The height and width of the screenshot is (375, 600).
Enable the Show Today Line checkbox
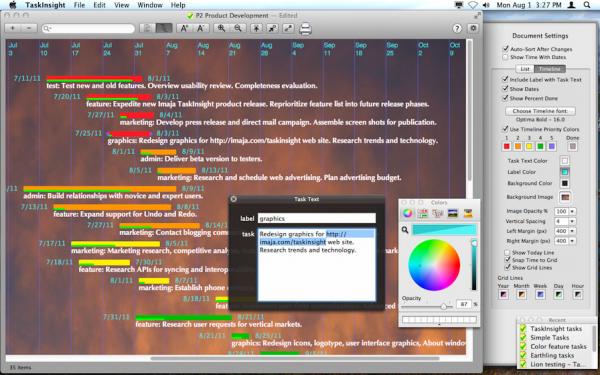tap(507, 253)
